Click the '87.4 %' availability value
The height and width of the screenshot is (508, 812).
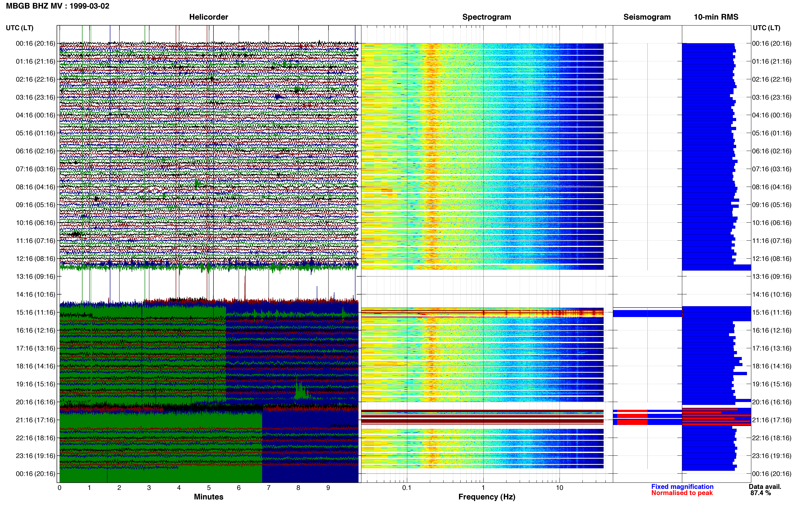coord(761,493)
